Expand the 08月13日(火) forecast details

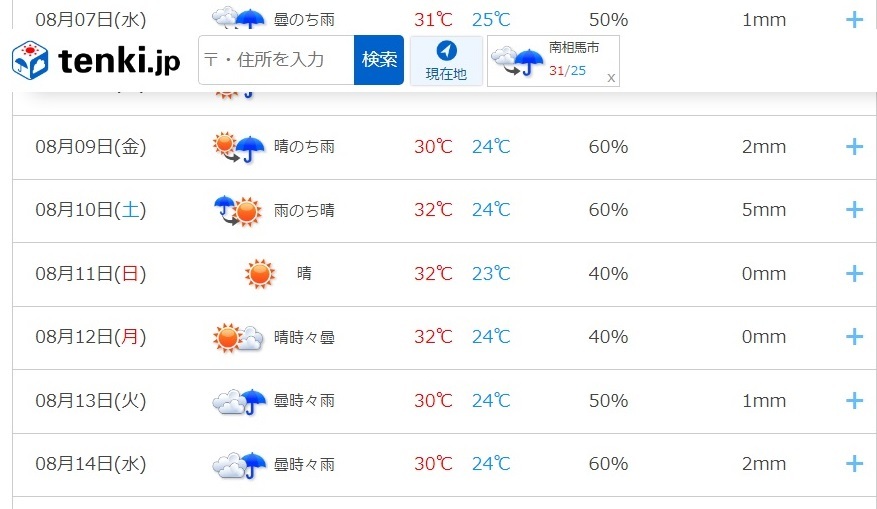854,400
